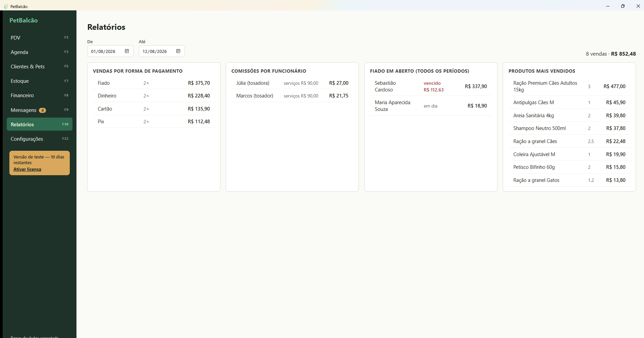Click Fiado em aberto heading
The image size is (644, 338).
(x=420, y=71)
